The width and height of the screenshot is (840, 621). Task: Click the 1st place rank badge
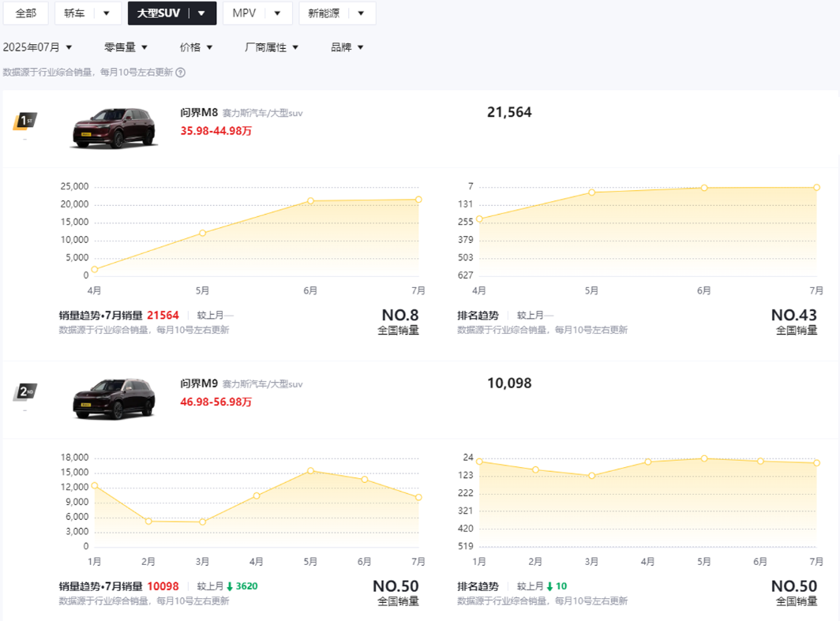24,122
